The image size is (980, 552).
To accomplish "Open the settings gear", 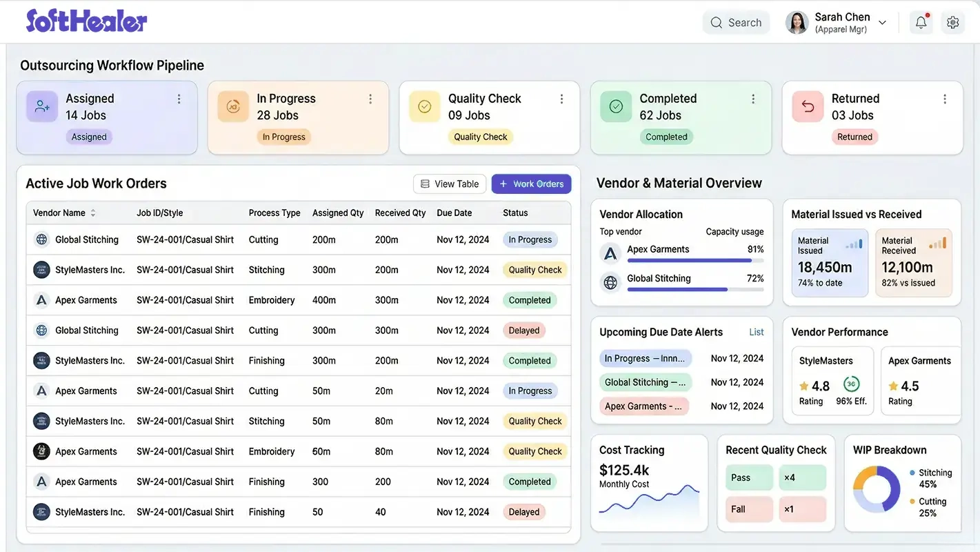I will click(953, 21).
